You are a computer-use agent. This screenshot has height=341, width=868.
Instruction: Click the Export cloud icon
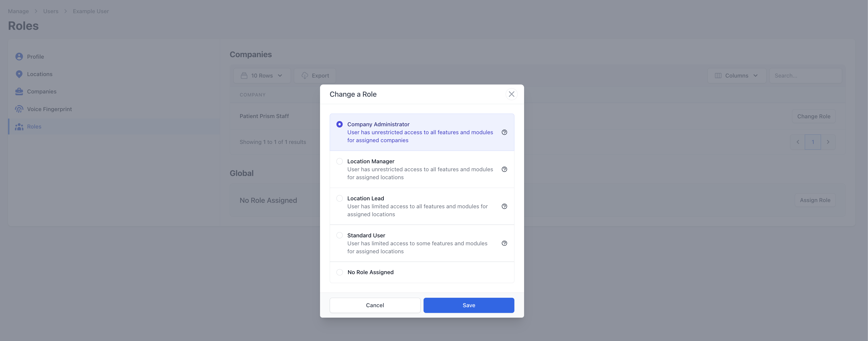[x=305, y=76]
